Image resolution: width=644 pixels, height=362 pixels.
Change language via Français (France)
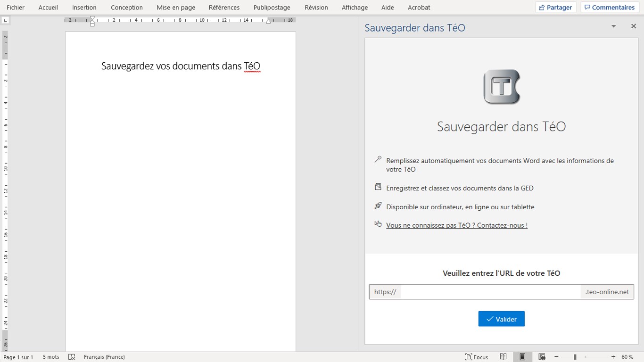[x=104, y=357]
